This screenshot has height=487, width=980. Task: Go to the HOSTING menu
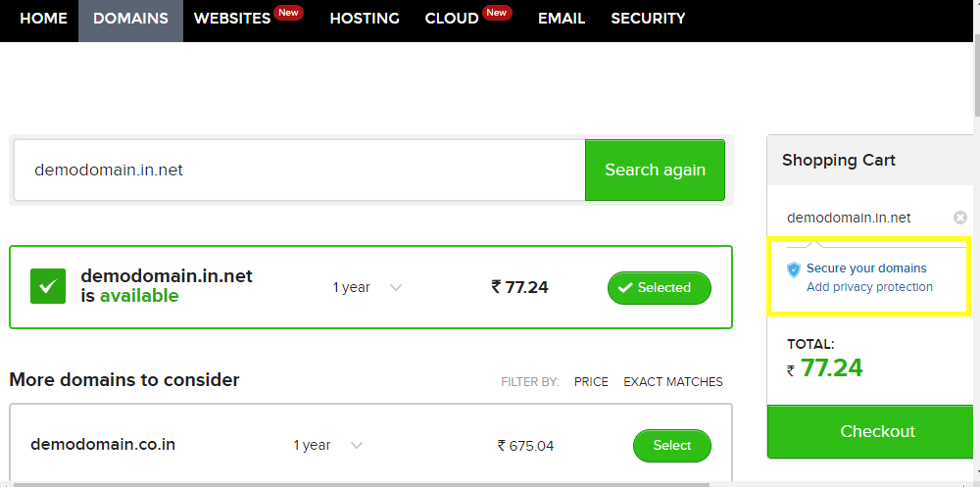click(x=365, y=19)
